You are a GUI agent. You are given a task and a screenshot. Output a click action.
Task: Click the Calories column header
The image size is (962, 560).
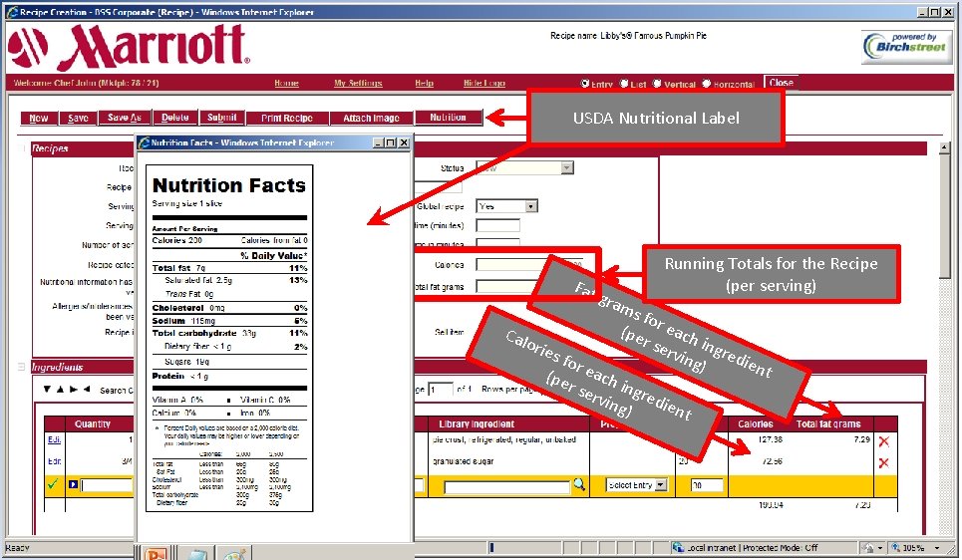click(x=756, y=423)
